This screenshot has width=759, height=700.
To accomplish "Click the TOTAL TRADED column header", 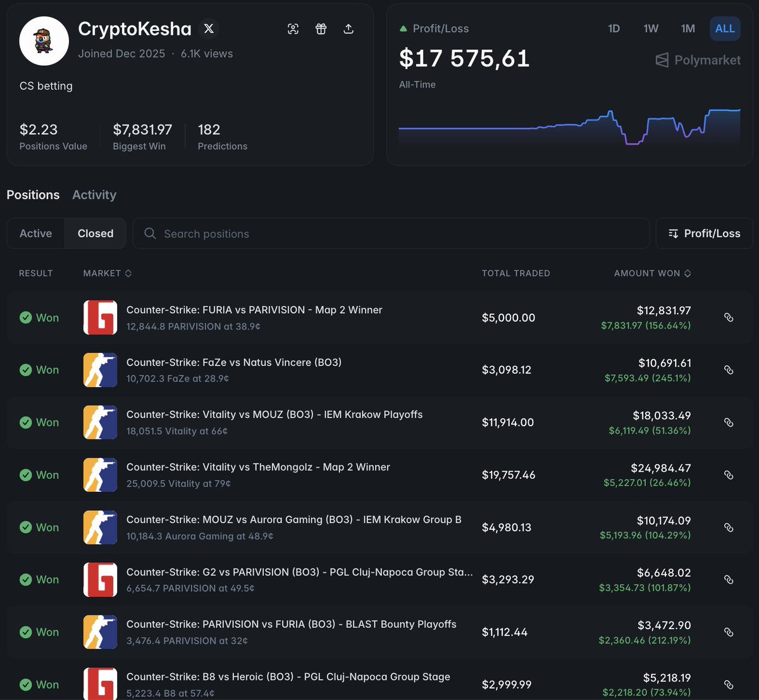I will (516, 273).
